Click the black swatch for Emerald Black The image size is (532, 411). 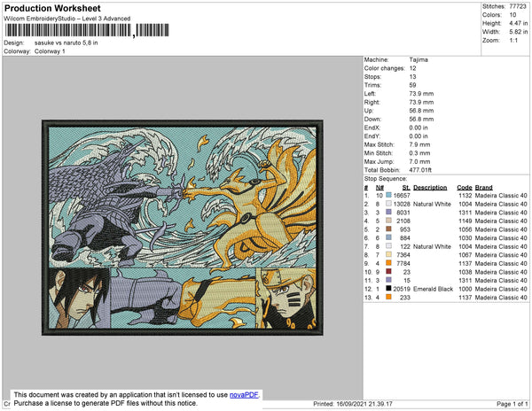[x=388, y=289]
